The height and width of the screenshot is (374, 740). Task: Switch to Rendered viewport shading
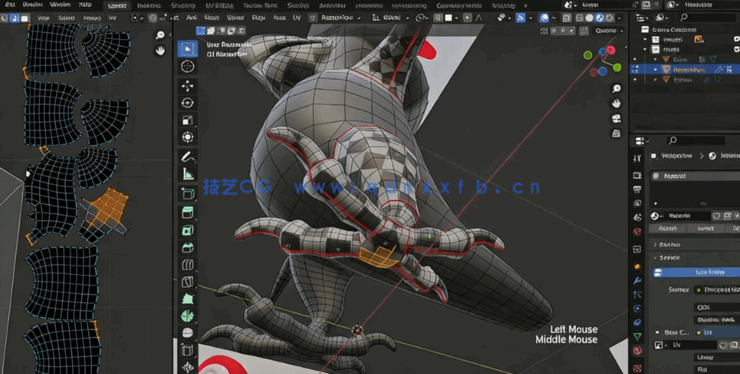click(610, 18)
